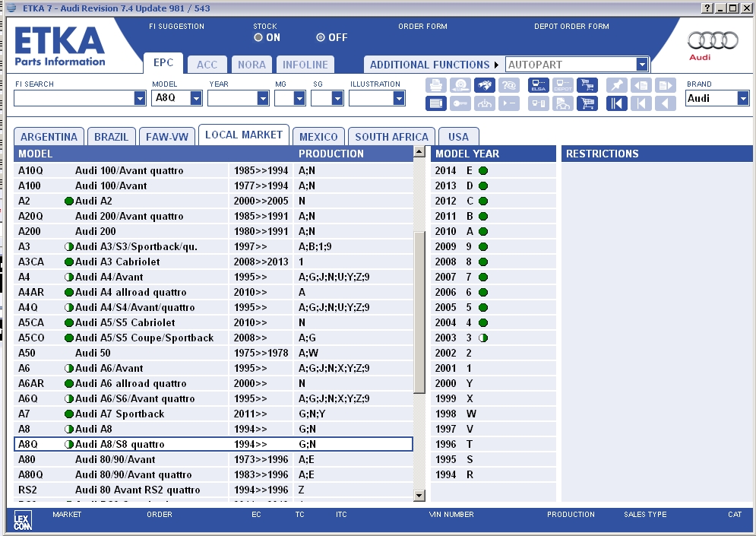Click the information icon
This screenshot has width=756, height=536.
click(485, 103)
